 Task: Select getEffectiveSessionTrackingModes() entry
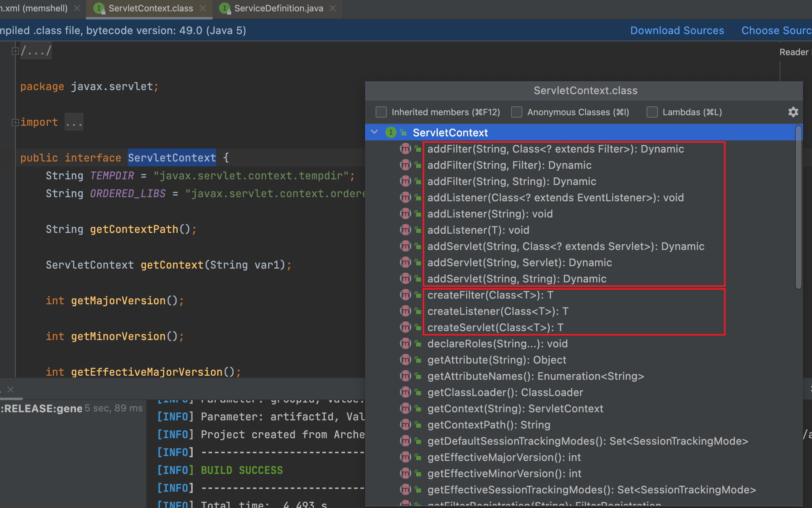click(x=591, y=490)
